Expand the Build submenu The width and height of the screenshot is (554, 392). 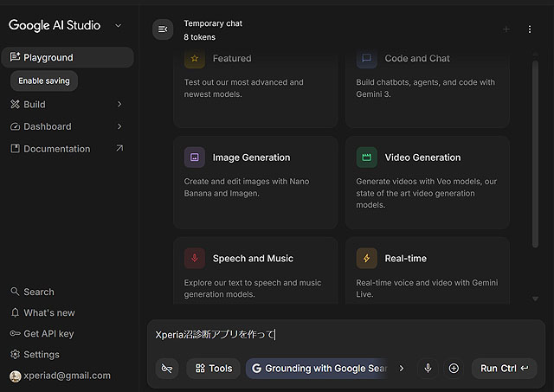tap(119, 105)
